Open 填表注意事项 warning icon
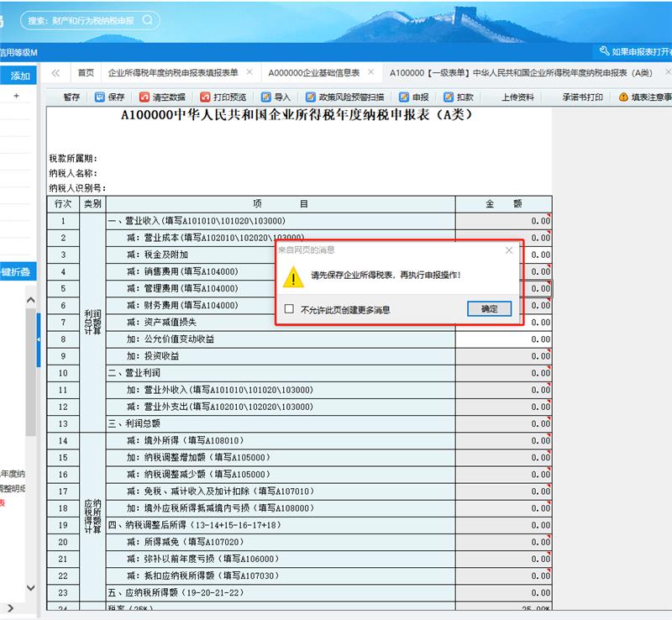Screen dimensions: 672x620 [x=624, y=97]
